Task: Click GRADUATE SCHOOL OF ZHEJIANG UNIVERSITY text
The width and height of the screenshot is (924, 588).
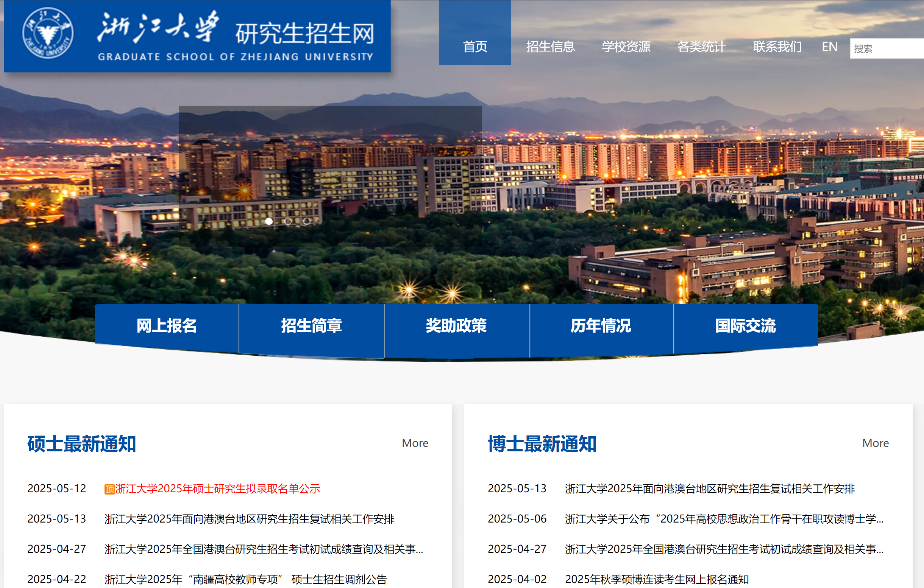Action: pyautogui.click(x=236, y=57)
